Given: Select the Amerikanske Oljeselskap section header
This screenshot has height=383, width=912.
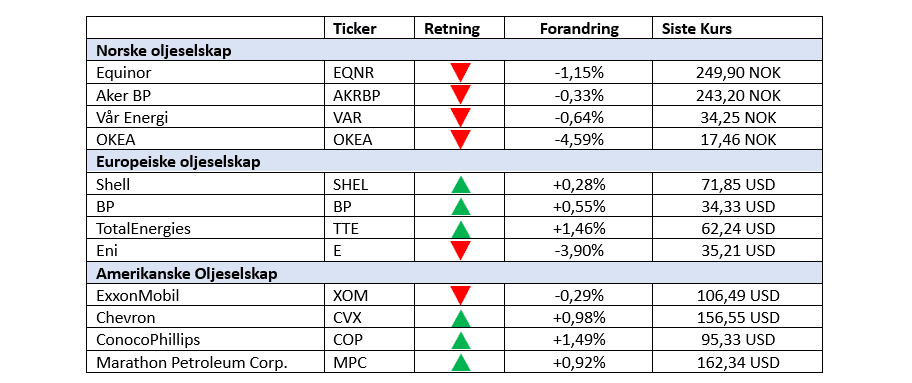Looking at the screenshot, I should click(x=454, y=273).
